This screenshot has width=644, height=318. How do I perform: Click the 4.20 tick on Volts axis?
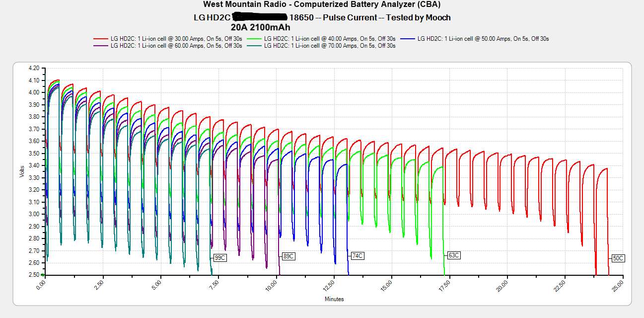point(33,68)
